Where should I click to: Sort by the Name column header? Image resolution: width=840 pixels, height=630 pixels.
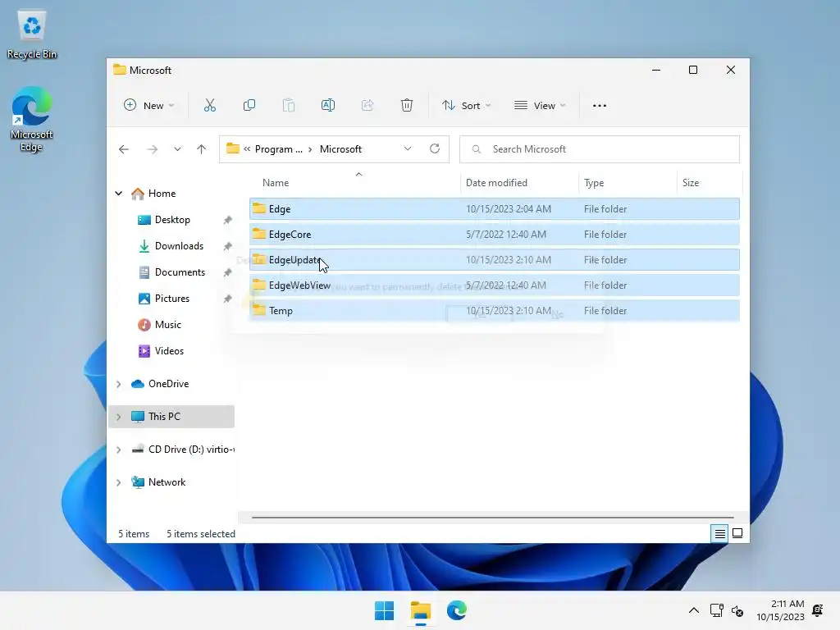pyautogui.click(x=354, y=183)
